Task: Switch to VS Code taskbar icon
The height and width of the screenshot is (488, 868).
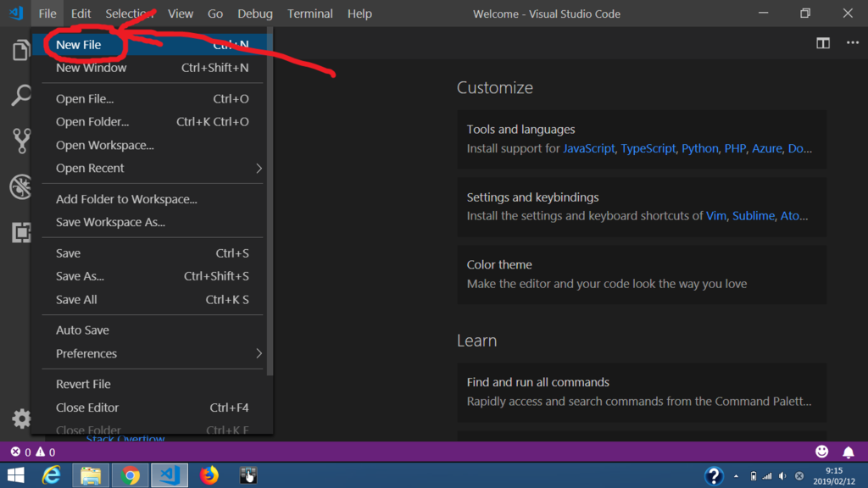Action: (170, 475)
